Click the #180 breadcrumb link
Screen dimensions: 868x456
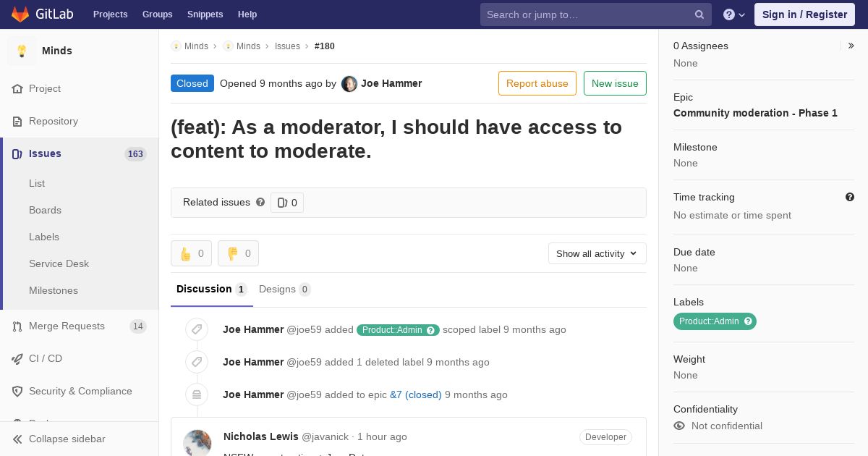(x=325, y=46)
